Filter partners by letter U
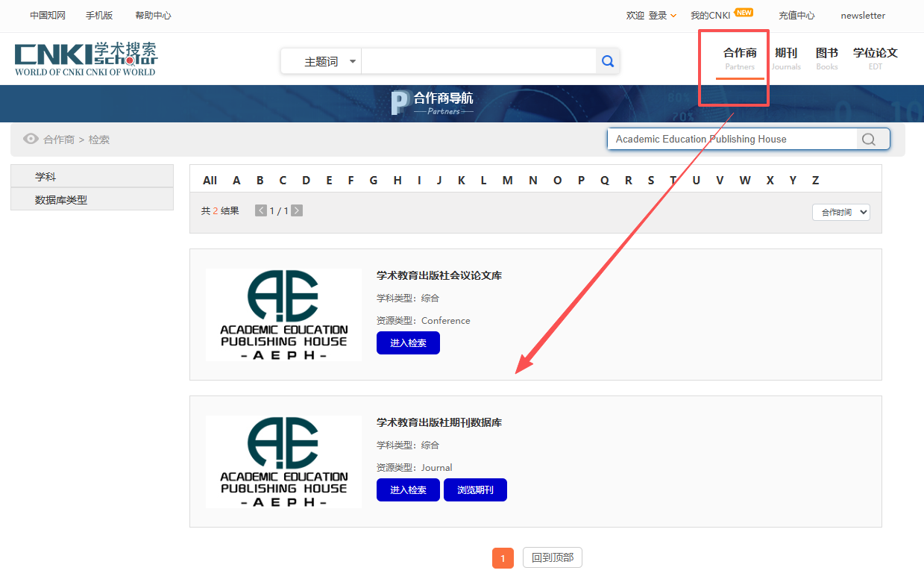 click(696, 180)
